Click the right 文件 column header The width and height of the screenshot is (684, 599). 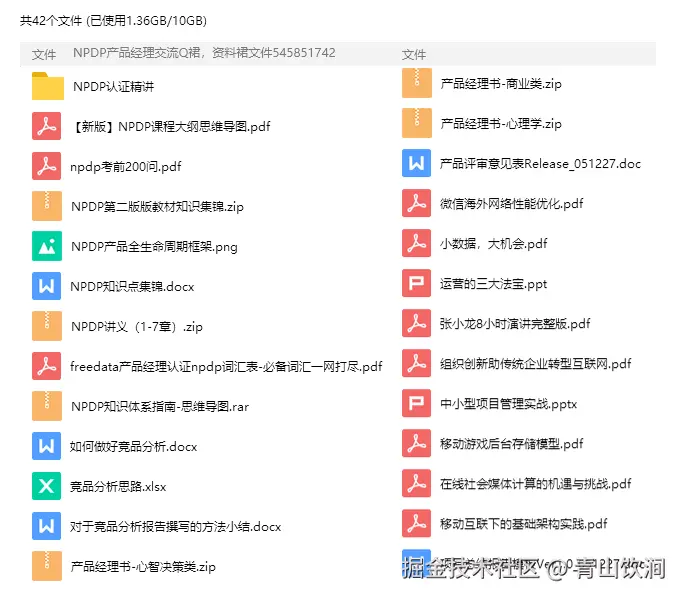point(414,55)
